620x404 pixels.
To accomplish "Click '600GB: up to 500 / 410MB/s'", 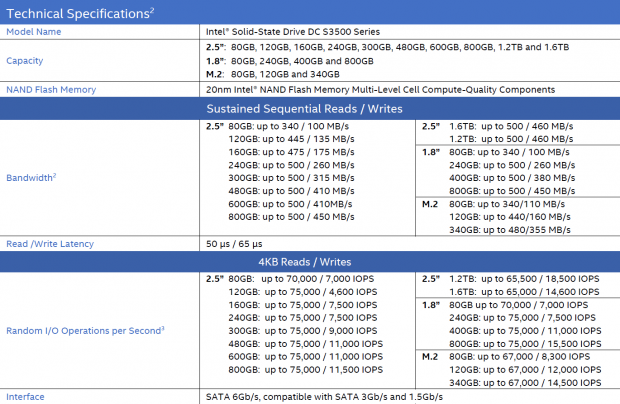I will [290, 204].
